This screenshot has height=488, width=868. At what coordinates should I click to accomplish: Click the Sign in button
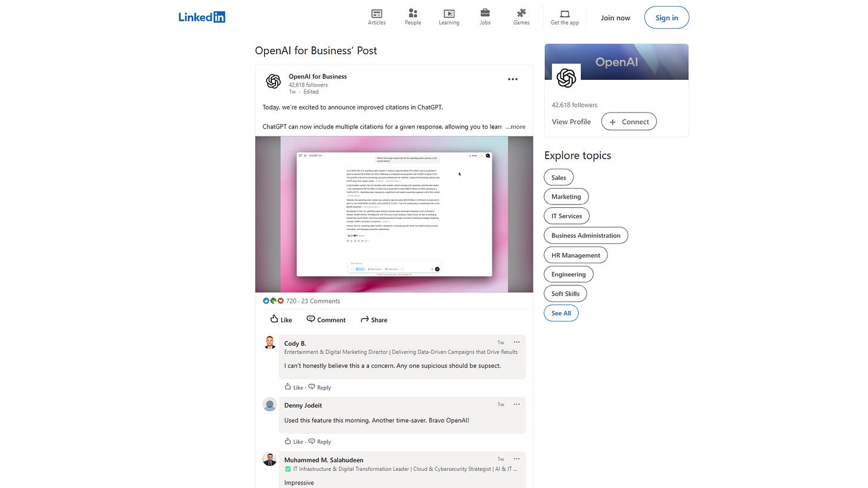666,18
